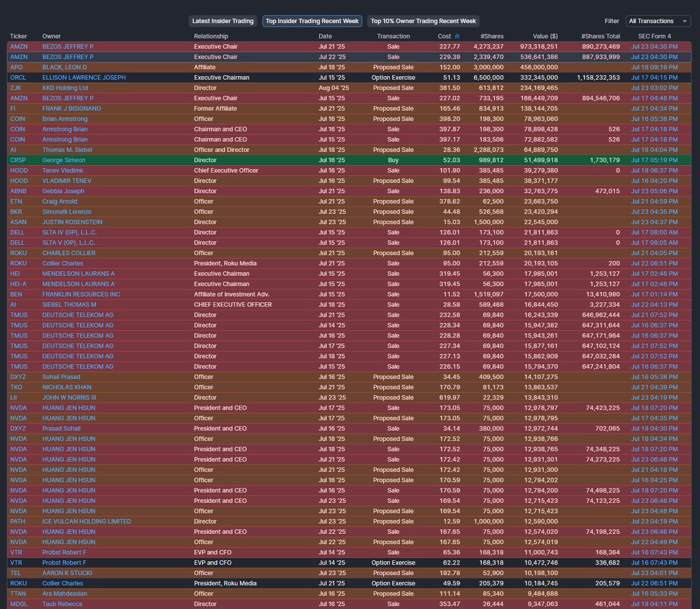Screen dimensions: 700x609
Task: Click the 1,158,232,353 shares total cell
Action: (x=598, y=78)
